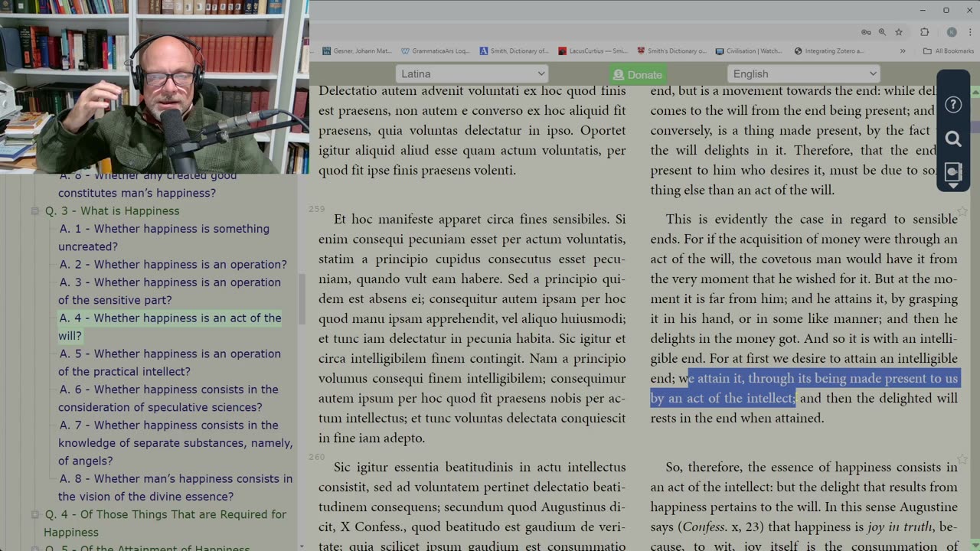Open GrammaticaArs Loq... bookmark

tap(436, 51)
